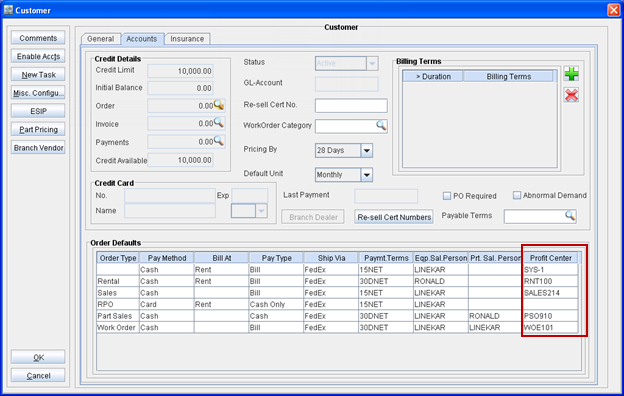The width and height of the screenshot is (624, 396).
Task: Open New Task from sidebar
Action: coord(38,75)
